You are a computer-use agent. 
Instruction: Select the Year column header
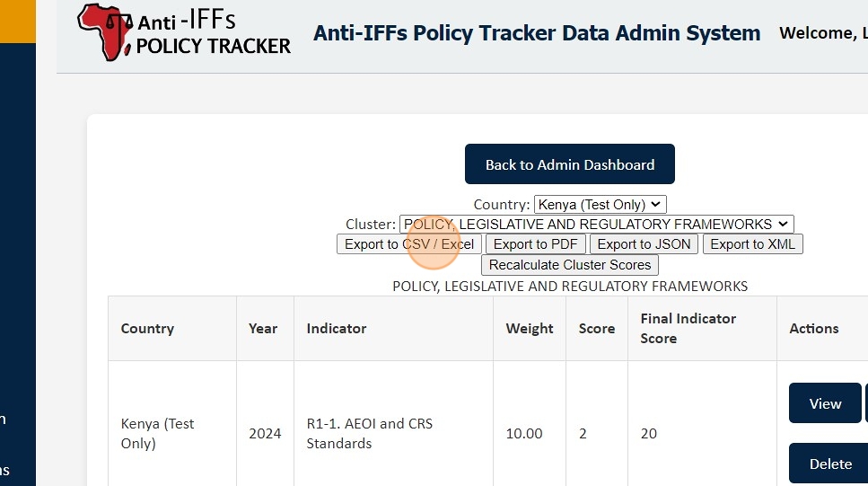[x=263, y=329]
